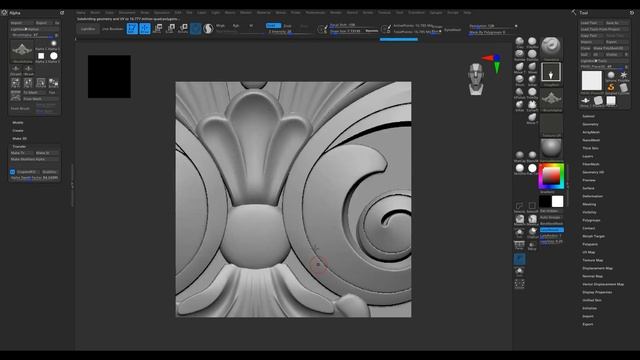Image resolution: width=640 pixels, height=360 pixels.
Task: Click the head camera view indicator
Action: click(476, 79)
